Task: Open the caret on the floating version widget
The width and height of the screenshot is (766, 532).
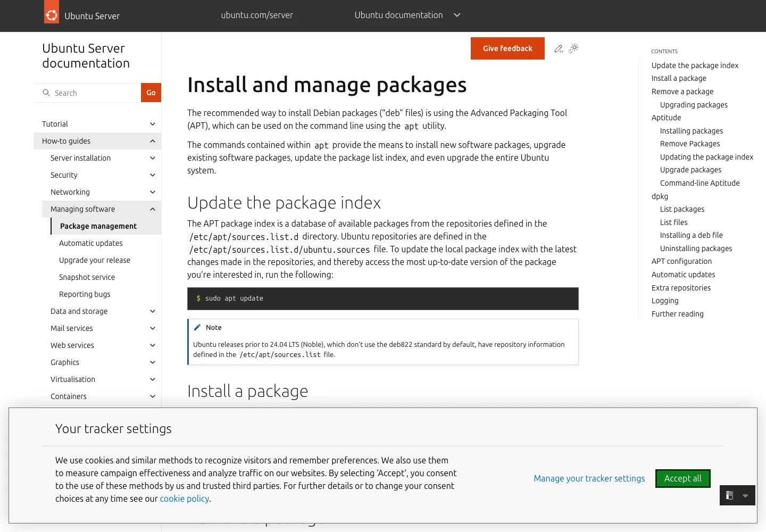Action: pyautogui.click(x=745, y=496)
